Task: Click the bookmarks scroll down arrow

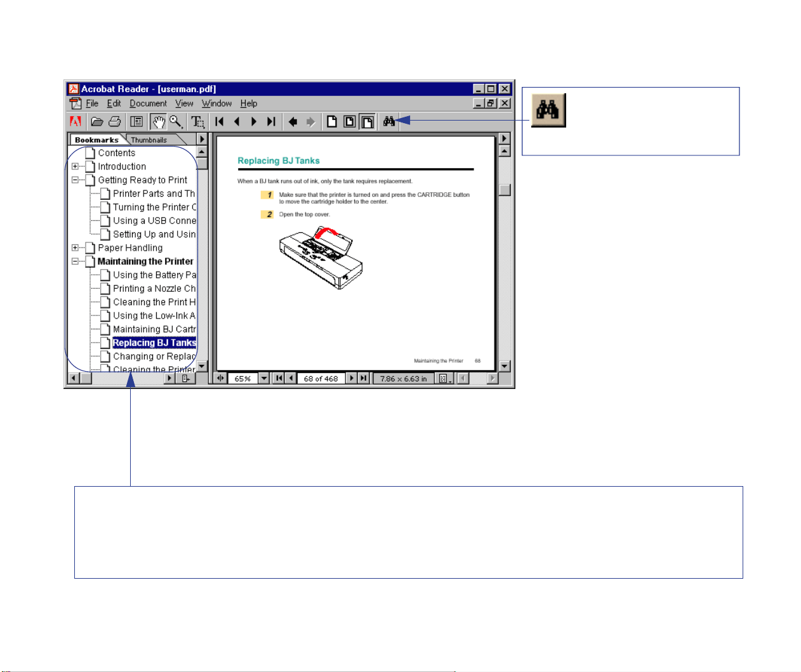Action: [x=202, y=366]
